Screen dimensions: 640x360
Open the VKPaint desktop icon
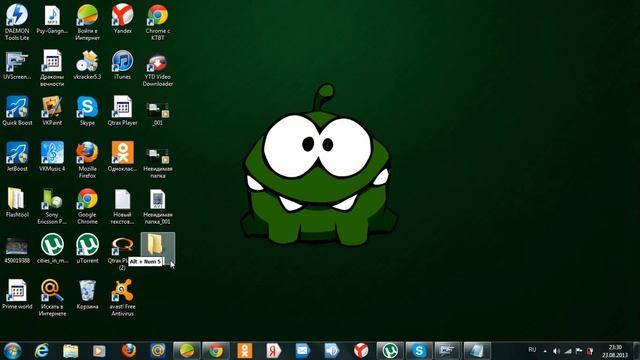52,111
